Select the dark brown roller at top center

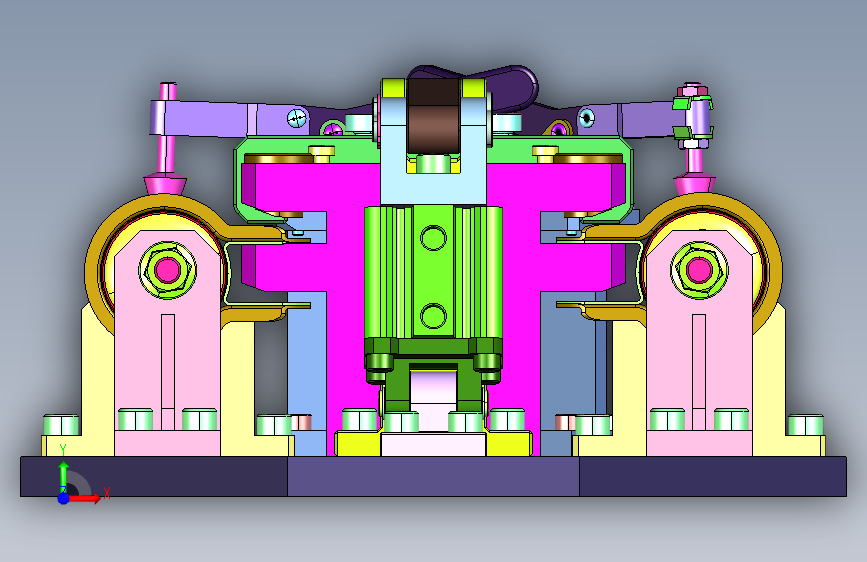point(434,115)
